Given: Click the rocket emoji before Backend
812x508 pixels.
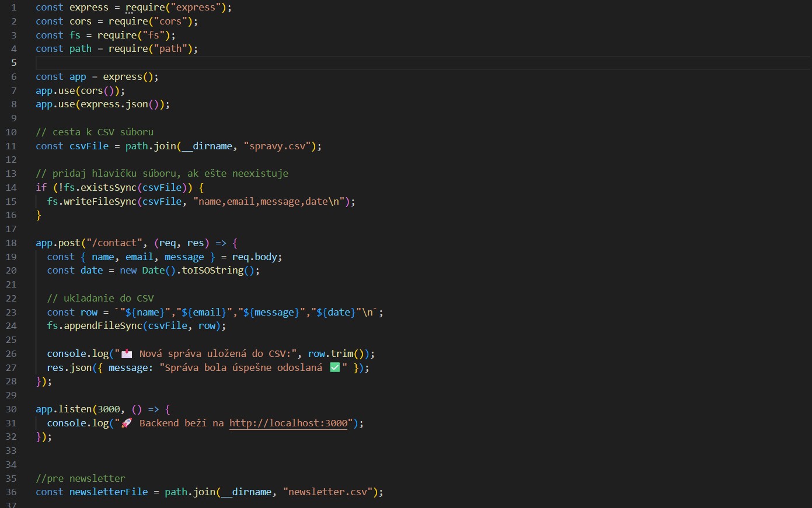Looking at the screenshot, I should click(126, 423).
